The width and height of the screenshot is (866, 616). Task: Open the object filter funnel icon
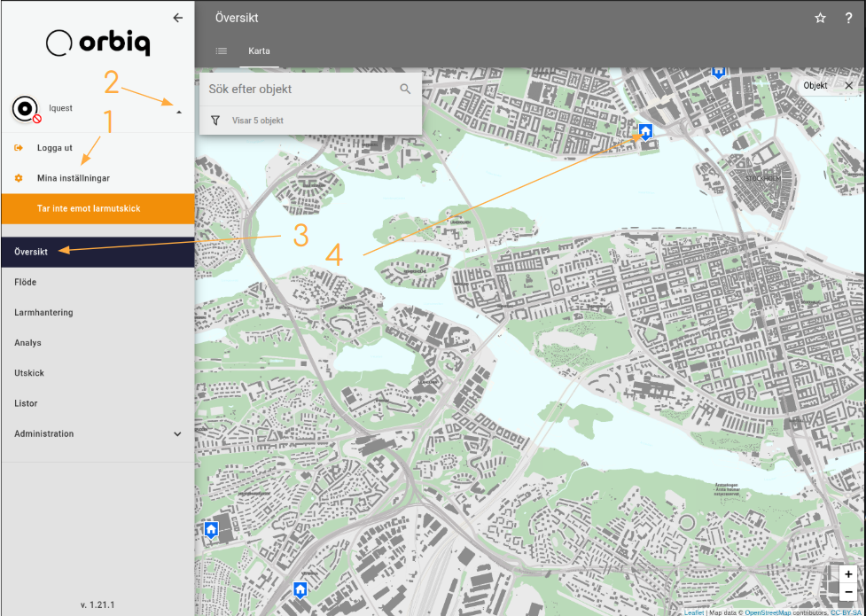215,121
